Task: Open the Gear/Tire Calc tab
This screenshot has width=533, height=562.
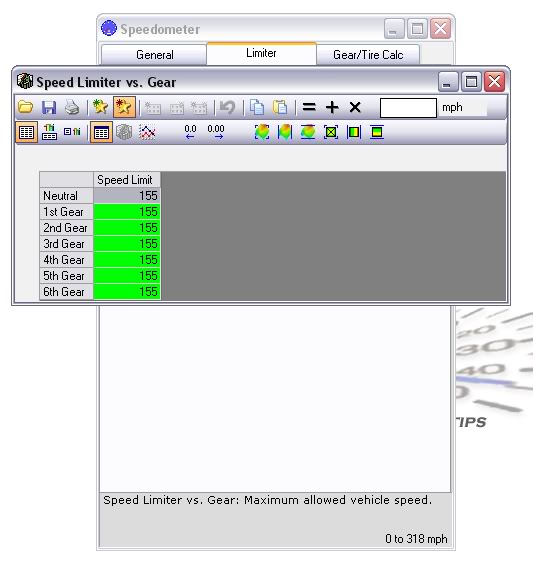Action: 368,55
